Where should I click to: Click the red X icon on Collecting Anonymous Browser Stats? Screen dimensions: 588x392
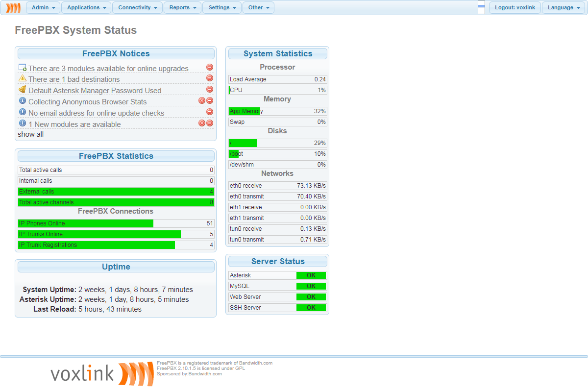201,100
